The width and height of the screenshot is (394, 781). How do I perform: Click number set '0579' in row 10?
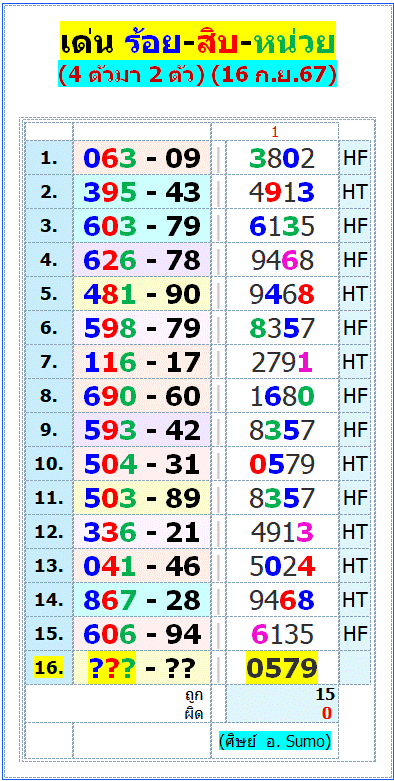(282, 464)
